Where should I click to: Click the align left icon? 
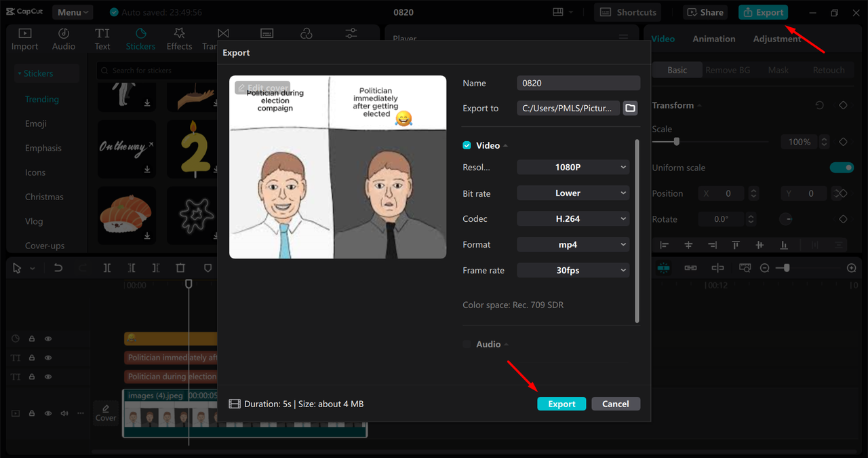665,245
